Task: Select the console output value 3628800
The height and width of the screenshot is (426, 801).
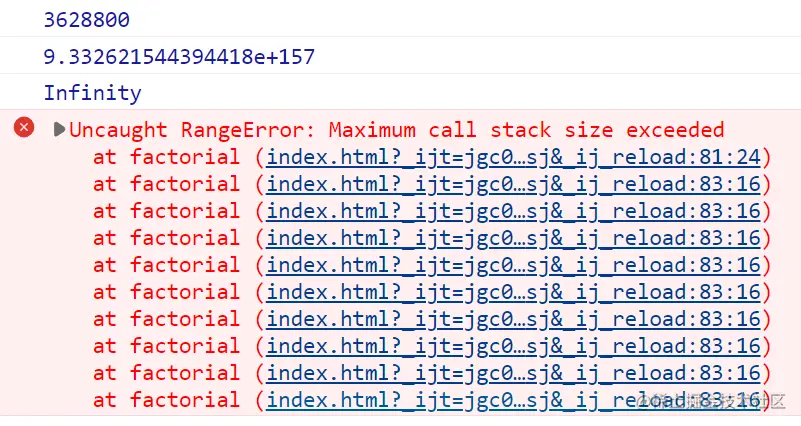Action: point(87,20)
